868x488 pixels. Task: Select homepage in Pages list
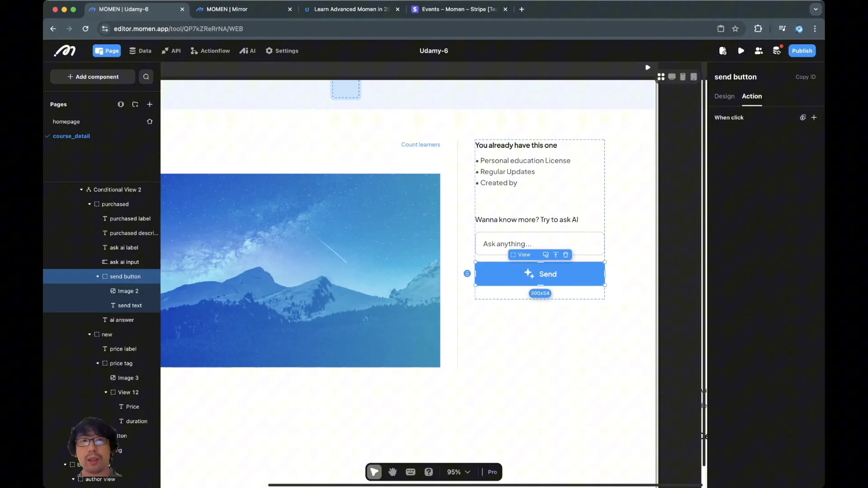pyautogui.click(x=66, y=122)
